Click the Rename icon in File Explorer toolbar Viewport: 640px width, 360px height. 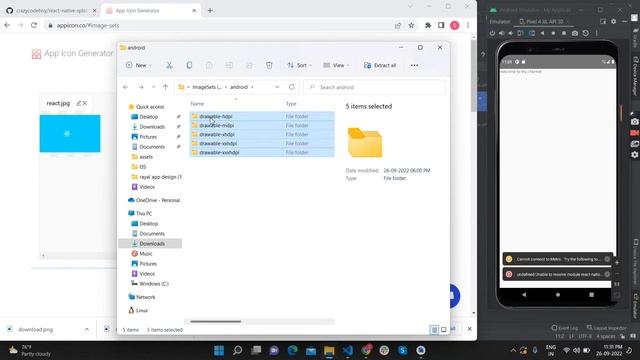click(229, 65)
